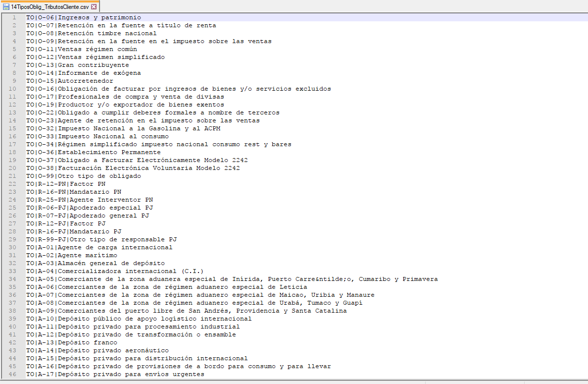This screenshot has height=384, width=588.
Task: Click the O-22 'Obligado a cumplir deberes formales' line
Action: 153,112
